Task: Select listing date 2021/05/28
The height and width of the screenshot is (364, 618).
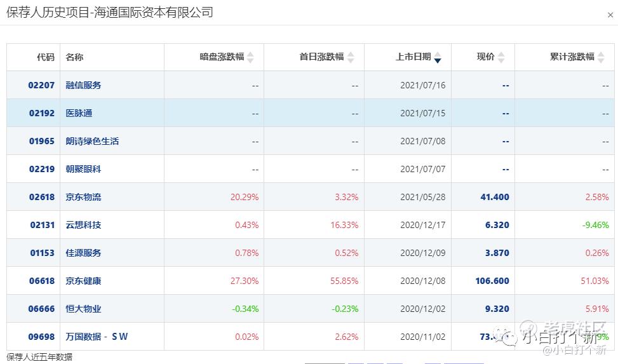Action: 422,197
